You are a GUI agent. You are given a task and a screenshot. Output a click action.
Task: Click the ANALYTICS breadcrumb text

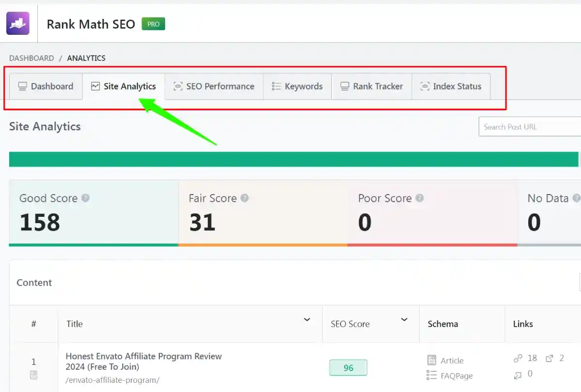86,58
